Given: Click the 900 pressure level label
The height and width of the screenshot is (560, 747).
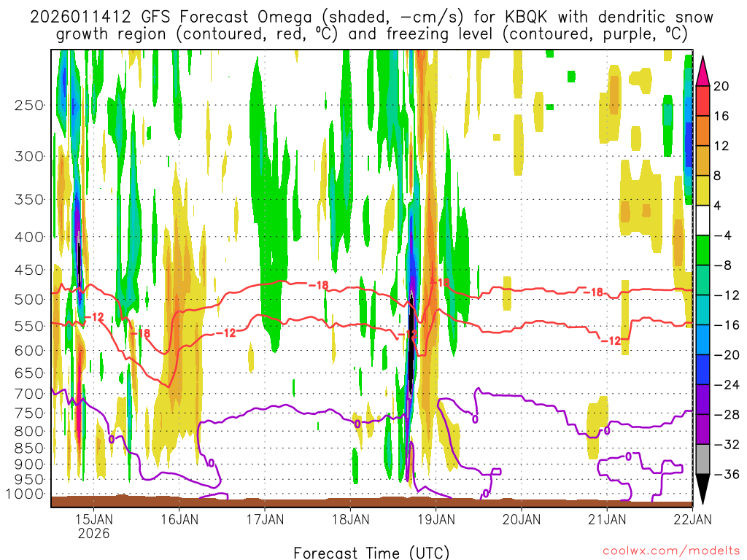Looking at the screenshot, I should [29, 464].
